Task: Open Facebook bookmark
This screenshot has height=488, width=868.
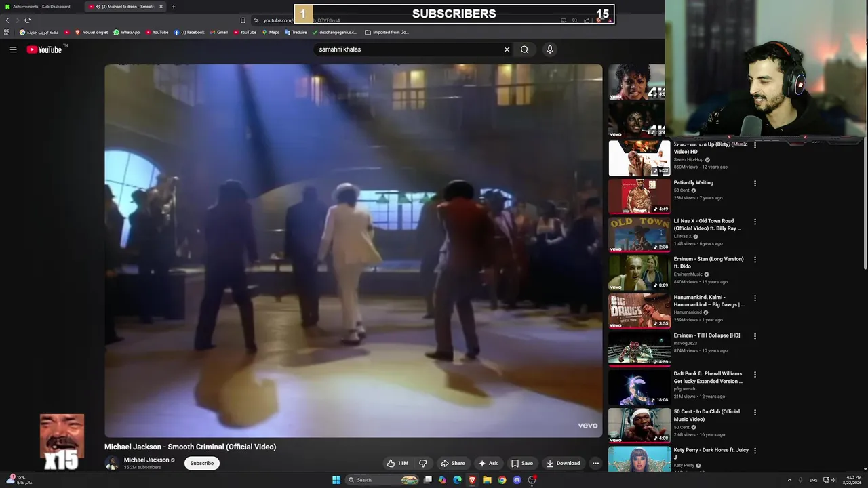Action: [x=189, y=32]
